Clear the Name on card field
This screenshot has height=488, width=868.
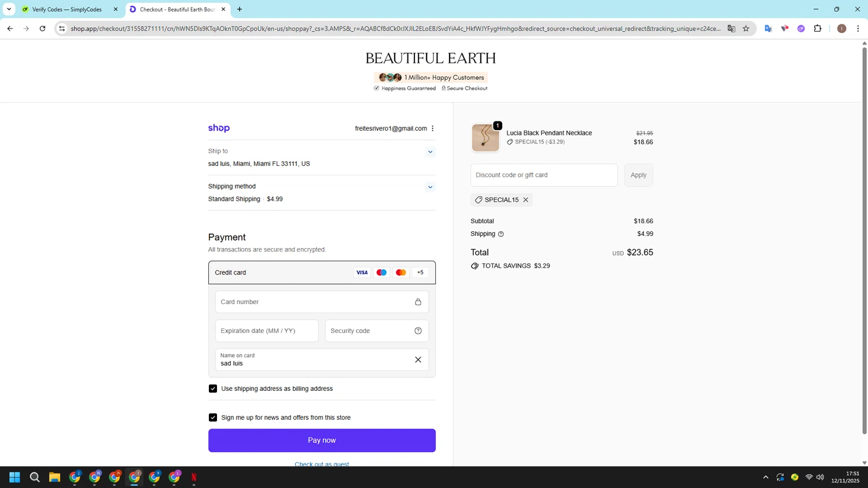pyautogui.click(x=418, y=360)
